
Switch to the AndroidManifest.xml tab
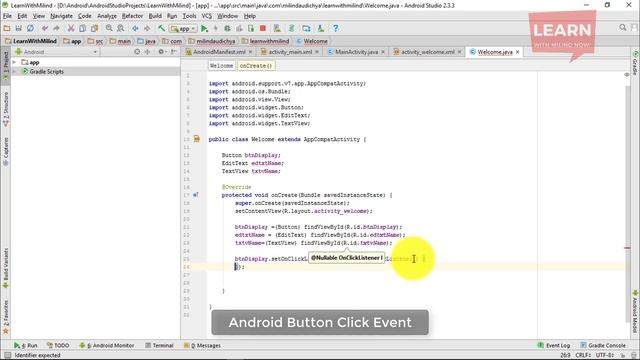[x=219, y=52]
